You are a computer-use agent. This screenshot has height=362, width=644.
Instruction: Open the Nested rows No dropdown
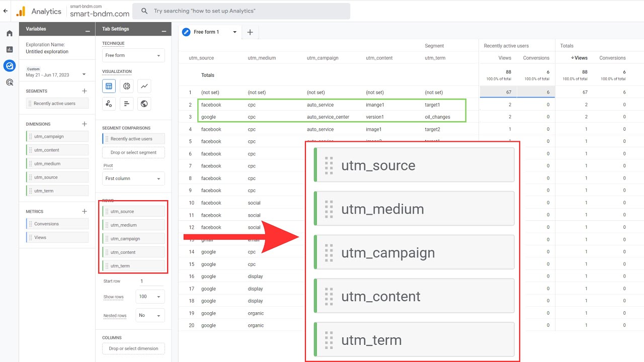click(x=150, y=315)
